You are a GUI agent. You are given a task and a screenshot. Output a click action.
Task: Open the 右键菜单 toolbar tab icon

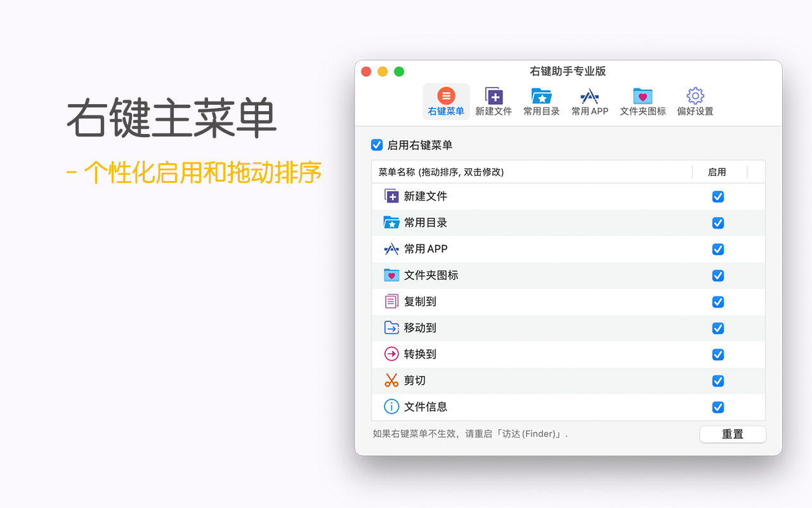446,96
